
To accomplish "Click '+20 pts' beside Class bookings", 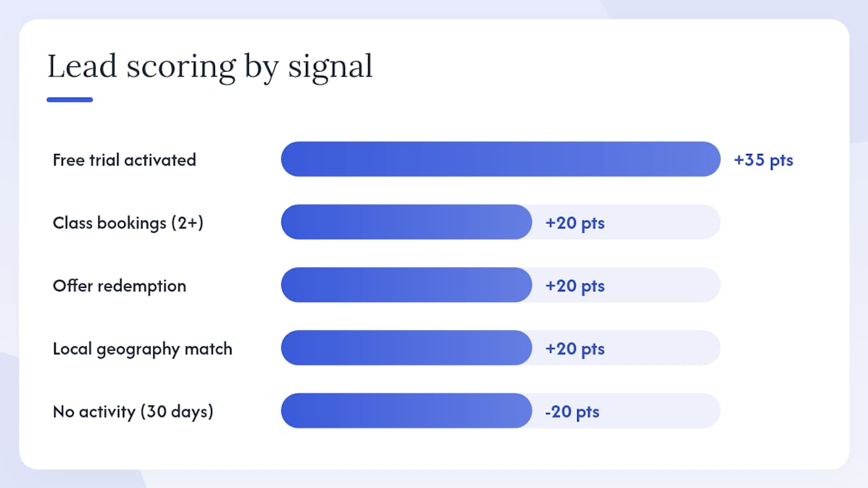I will [575, 223].
